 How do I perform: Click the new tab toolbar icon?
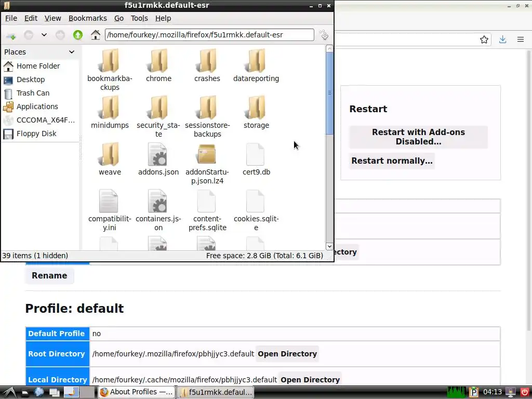(11, 35)
